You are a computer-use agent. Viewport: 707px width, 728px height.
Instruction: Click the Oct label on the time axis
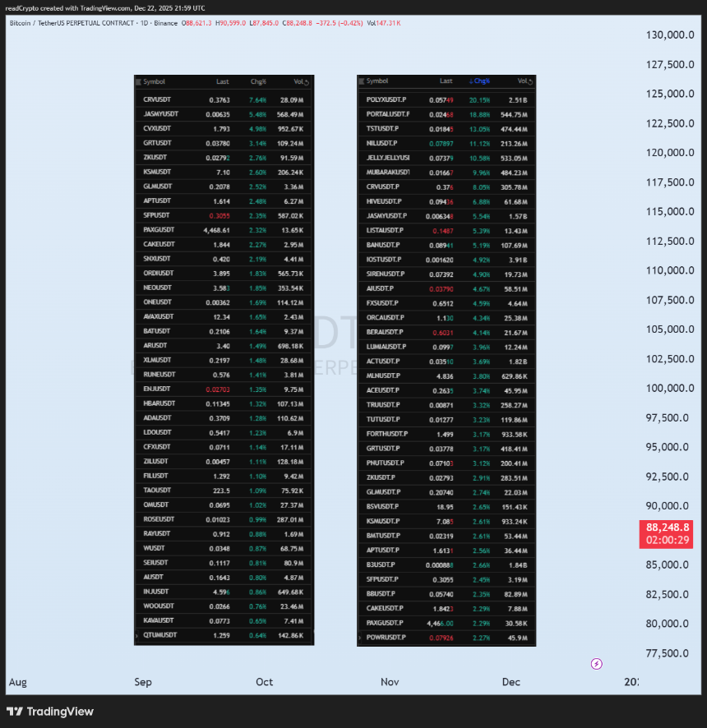click(265, 681)
